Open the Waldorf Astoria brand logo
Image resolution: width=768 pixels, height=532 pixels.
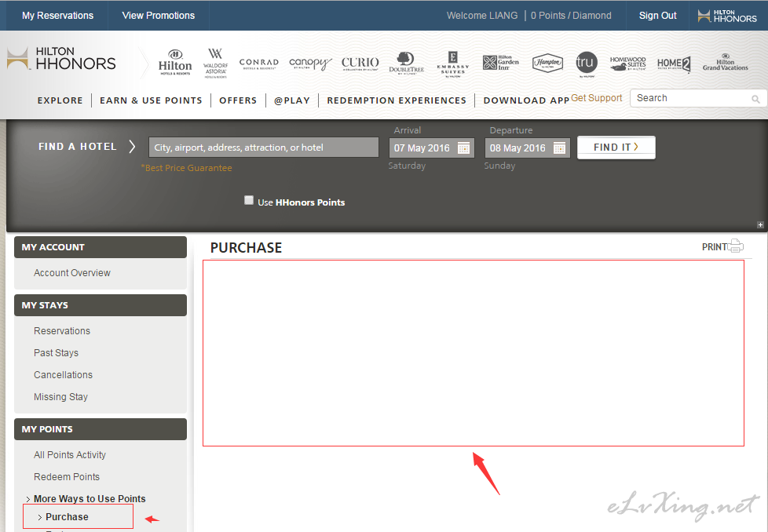pos(215,63)
